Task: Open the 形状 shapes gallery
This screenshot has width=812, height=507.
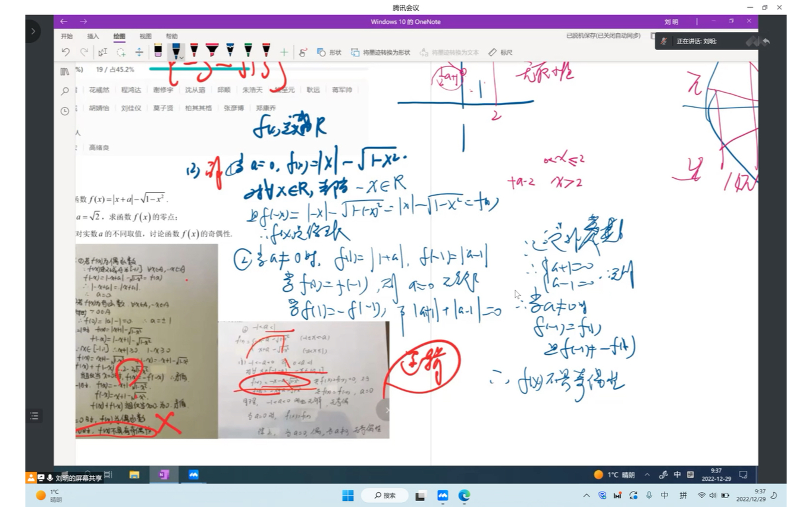Action: click(329, 52)
